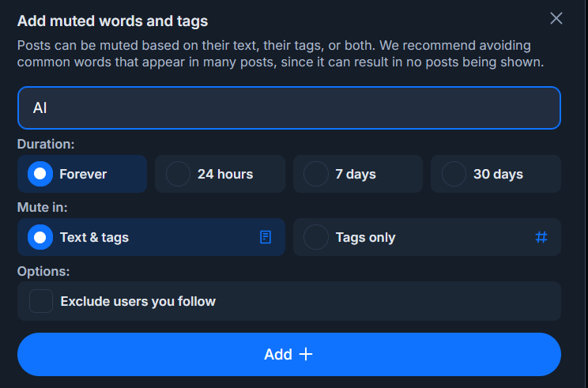Click the 'Add muted words and tags' heading

(112, 21)
